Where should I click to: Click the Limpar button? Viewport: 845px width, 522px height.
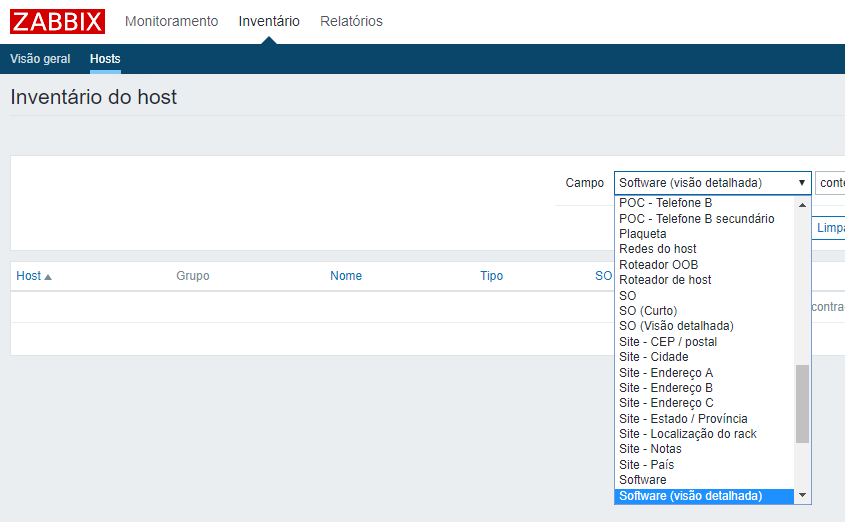click(x=829, y=228)
